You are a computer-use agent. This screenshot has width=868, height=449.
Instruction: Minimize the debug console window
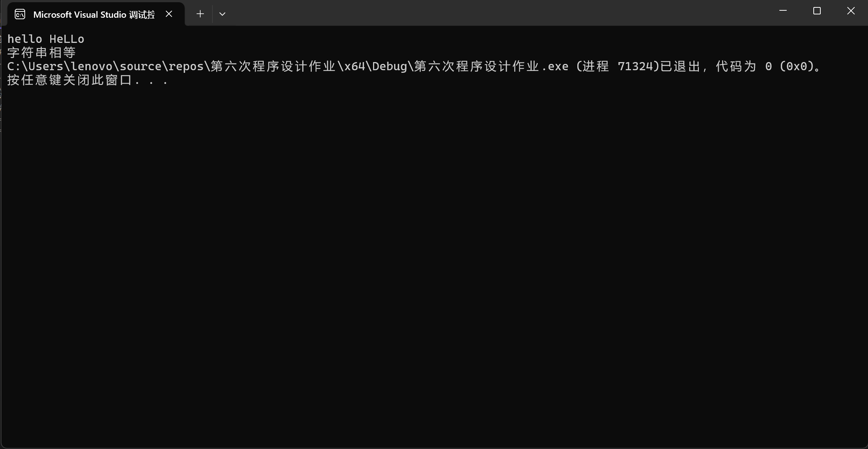783,11
